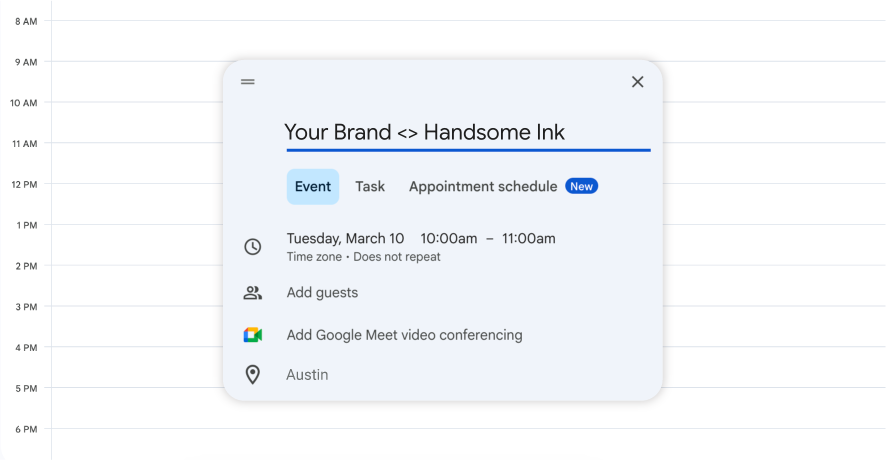Click the Add guests field

(x=322, y=293)
